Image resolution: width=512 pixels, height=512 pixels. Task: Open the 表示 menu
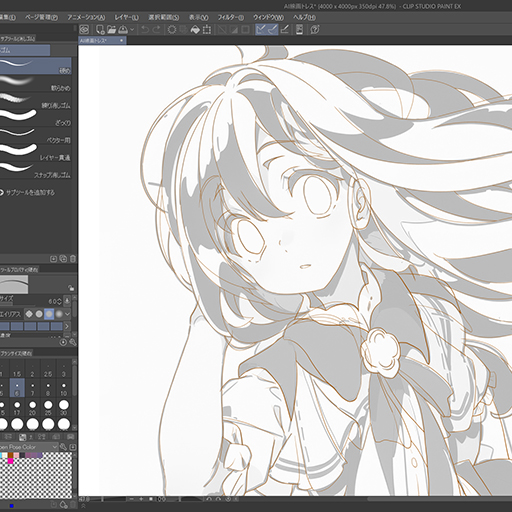point(198,17)
